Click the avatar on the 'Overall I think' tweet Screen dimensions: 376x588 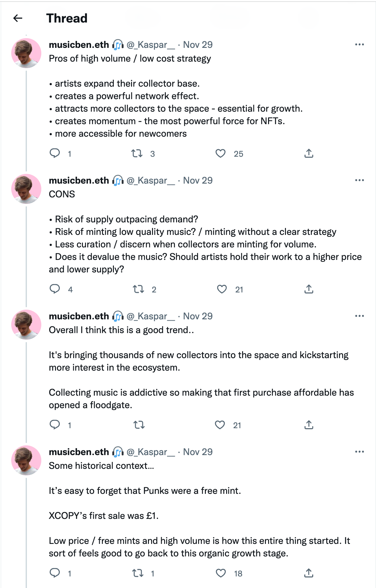click(26, 325)
